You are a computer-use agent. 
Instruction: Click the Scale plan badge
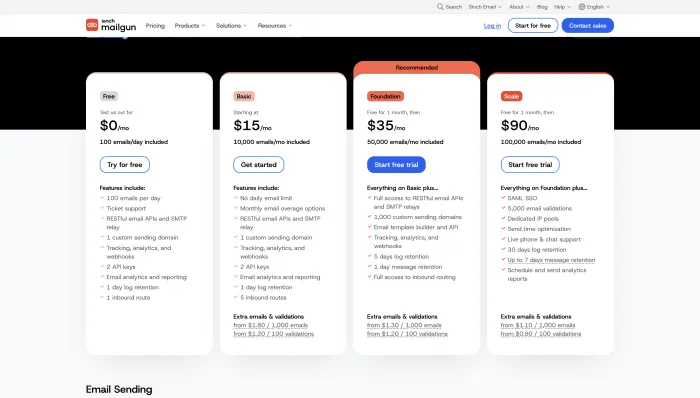511,96
